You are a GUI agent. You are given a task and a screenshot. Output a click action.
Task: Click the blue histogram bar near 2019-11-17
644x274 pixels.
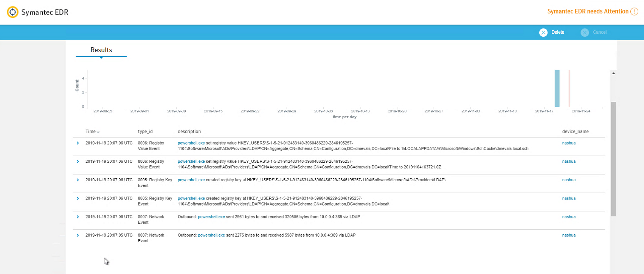click(557, 88)
